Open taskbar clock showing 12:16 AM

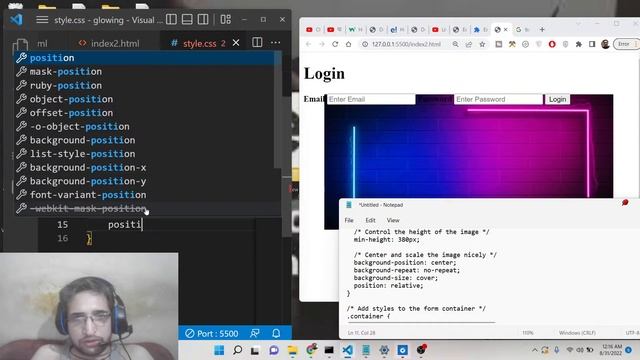[611, 349]
